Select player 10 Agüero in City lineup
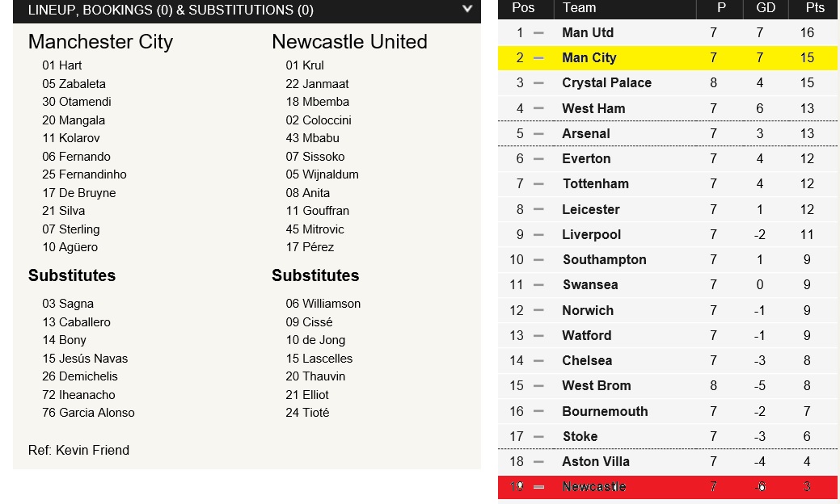This screenshot has height=504, width=840. (x=70, y=247)
